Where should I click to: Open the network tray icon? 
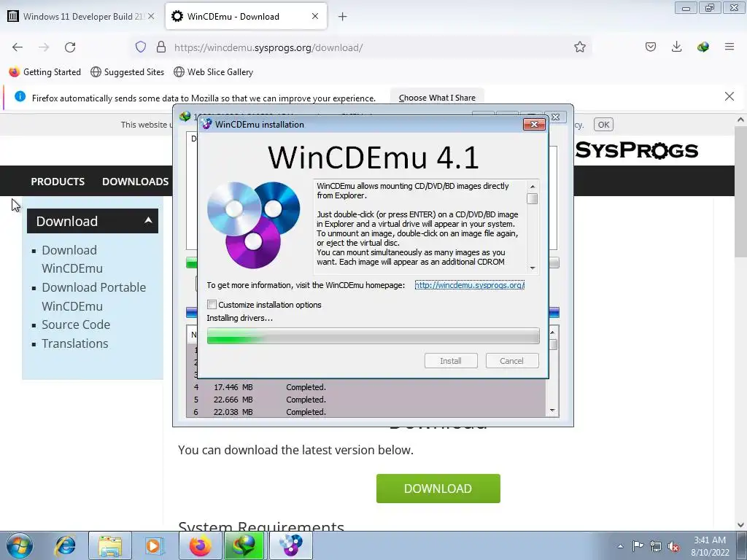click(656, 546)
